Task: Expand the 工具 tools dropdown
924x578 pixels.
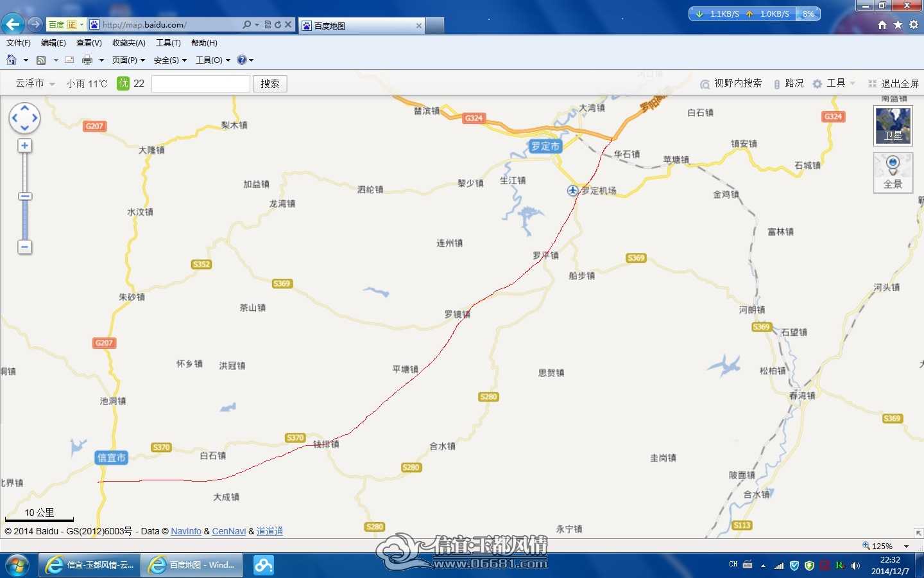Action: pyautogui.click(x=834, y=83)
